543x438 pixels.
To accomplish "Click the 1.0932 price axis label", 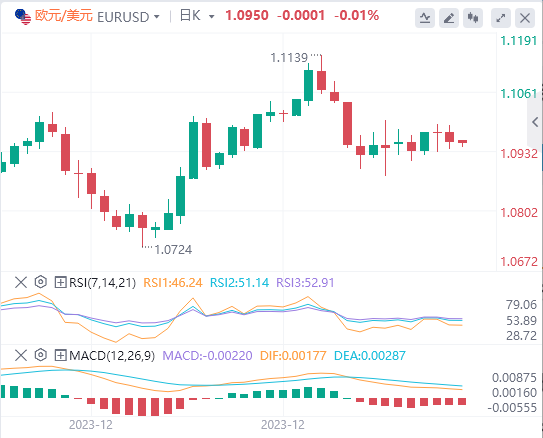I will point(519,153).
